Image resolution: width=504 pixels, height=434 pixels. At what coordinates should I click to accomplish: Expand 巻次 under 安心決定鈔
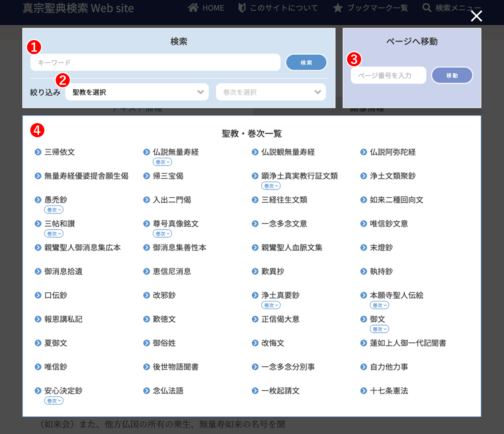54,401
